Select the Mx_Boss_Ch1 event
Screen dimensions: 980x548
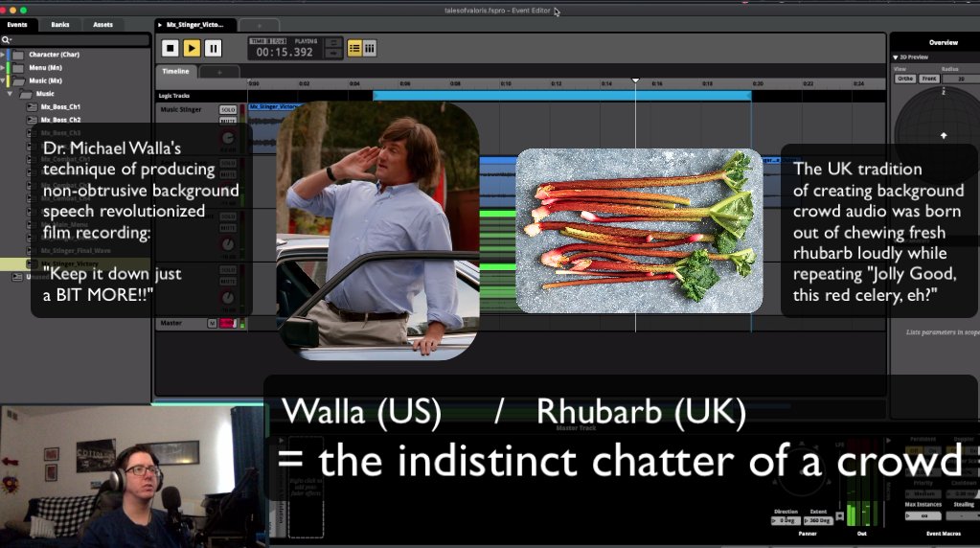[60, 107]
